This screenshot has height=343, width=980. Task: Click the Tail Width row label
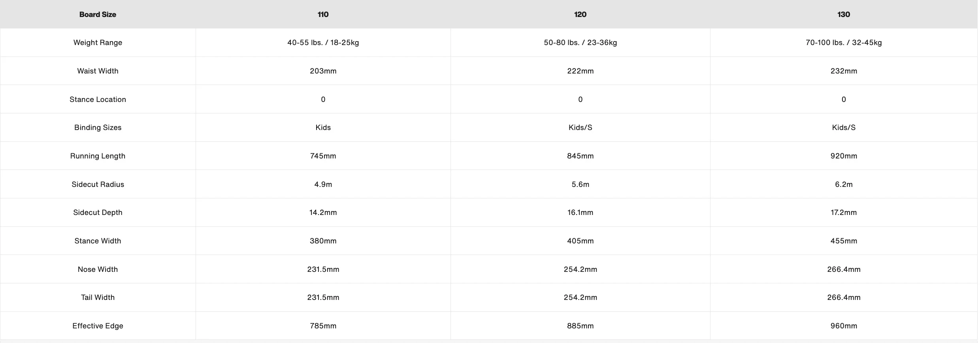coord(98,298)
